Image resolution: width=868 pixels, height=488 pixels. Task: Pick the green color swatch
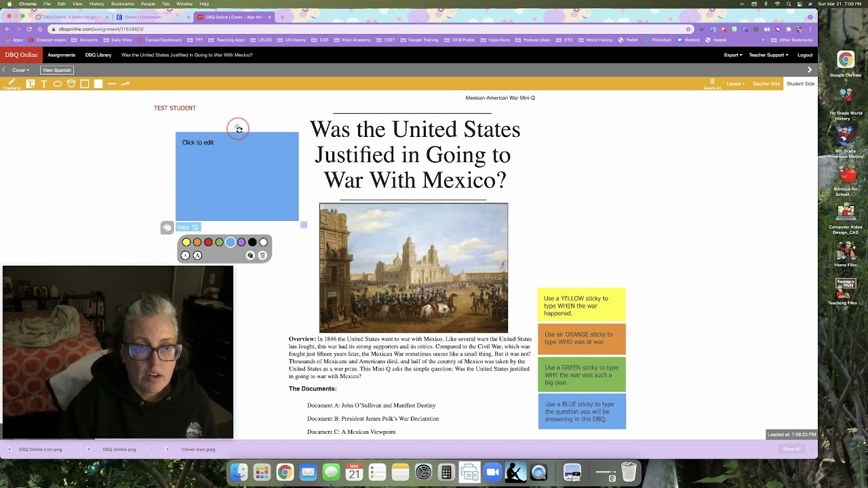click(x=219, y=242)
